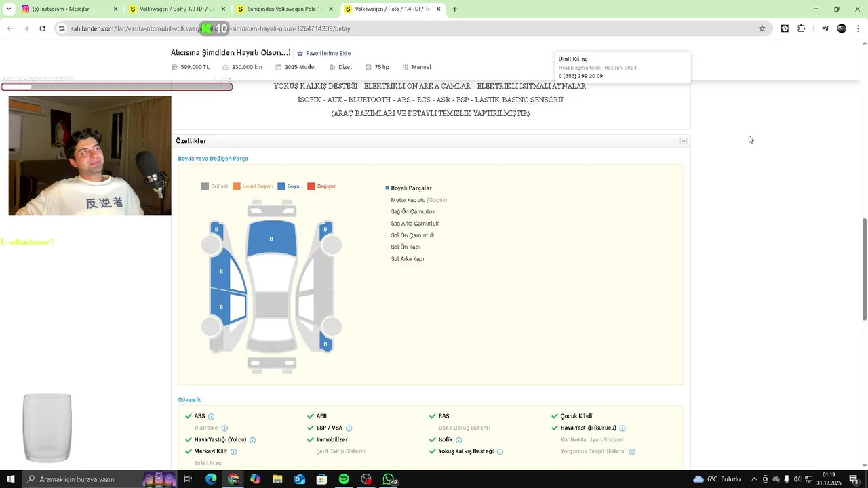Show info for Hava Yastığı (Yolcu)

[253, 440]
